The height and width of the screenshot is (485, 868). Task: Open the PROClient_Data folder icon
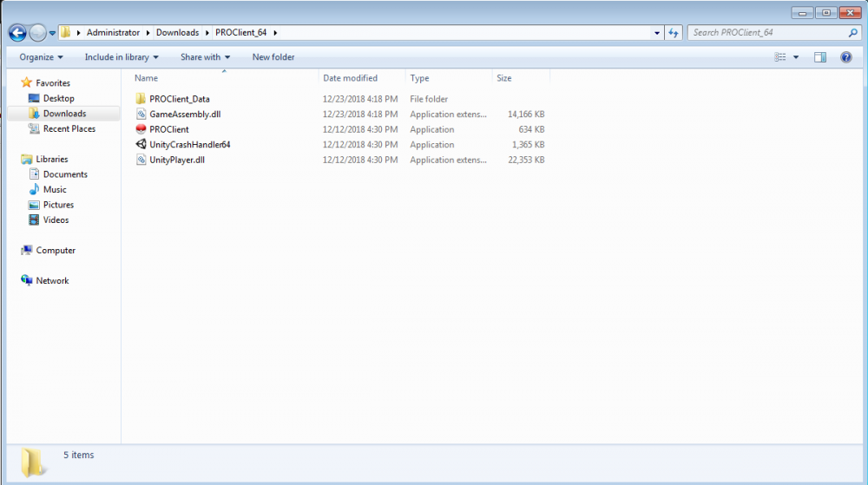point(141,99)
